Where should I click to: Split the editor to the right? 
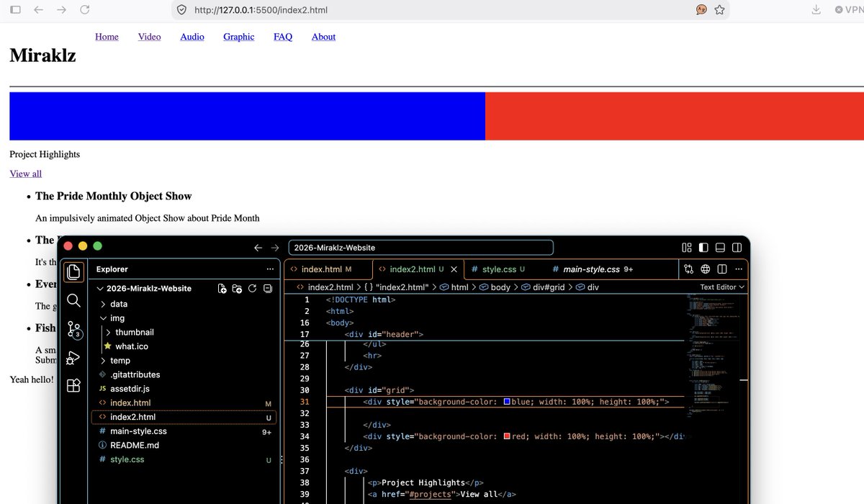click(722, 269)
